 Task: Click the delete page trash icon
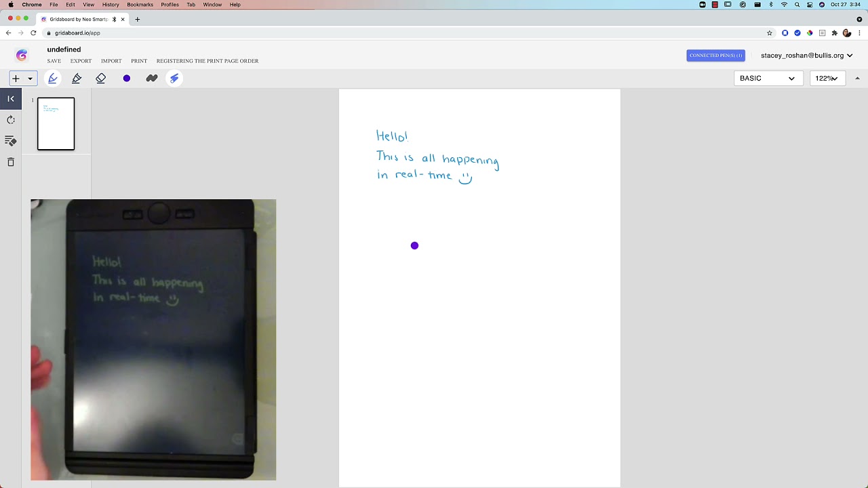tap(11, 162)
